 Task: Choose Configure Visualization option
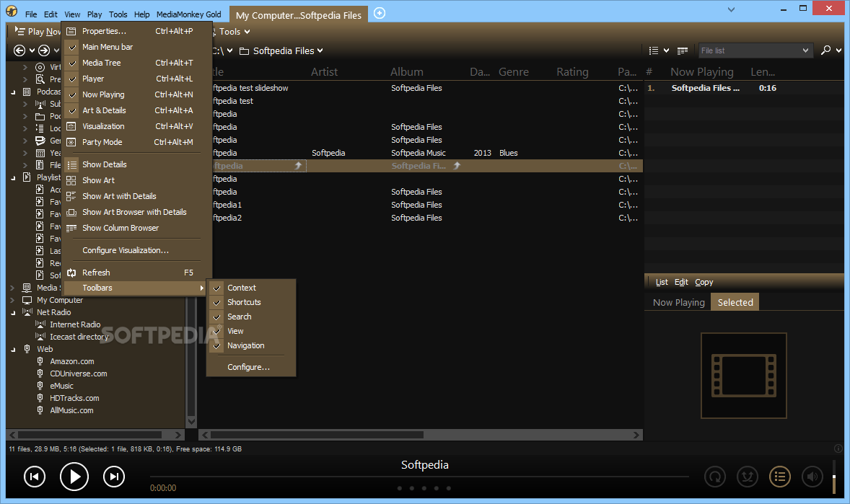(126, 250)
